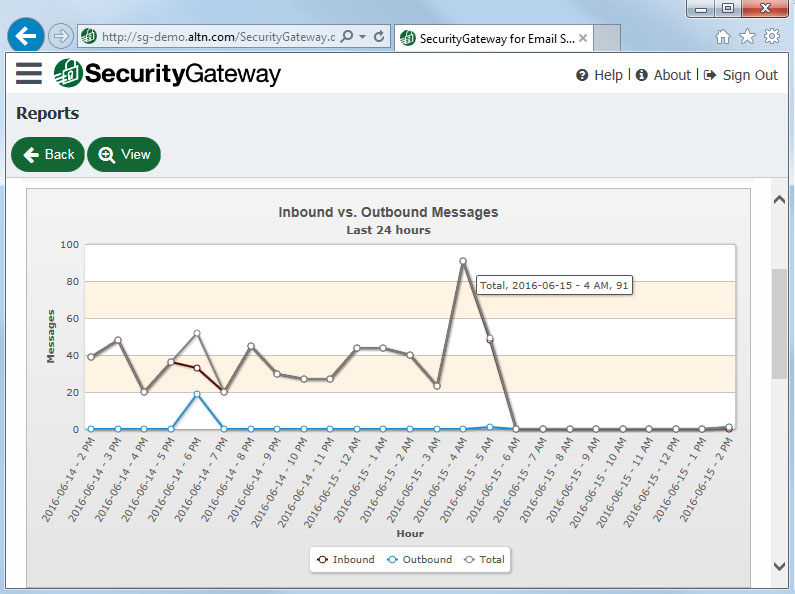Click the site favicon in address bar
The image size is (795, 594).
point(89,36)
